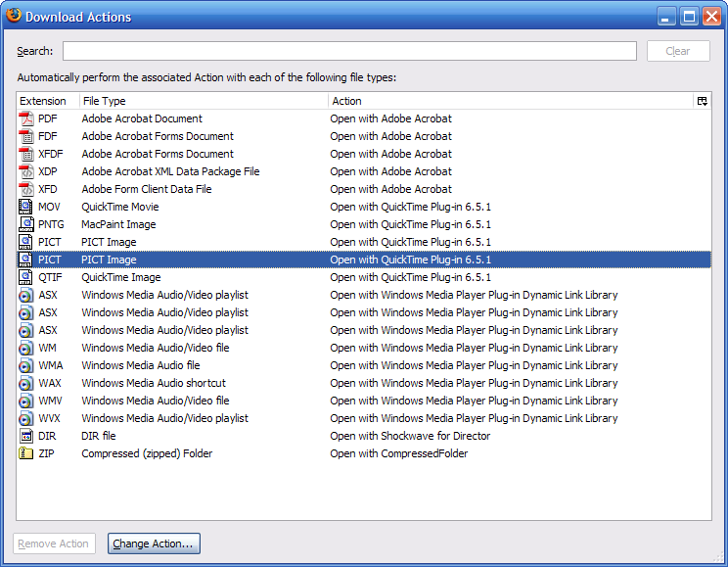Viewport: 728px width, 567px height.
Task: Select the 'Compressed (zipped) Folder' entry
Action: pos(147,453)
